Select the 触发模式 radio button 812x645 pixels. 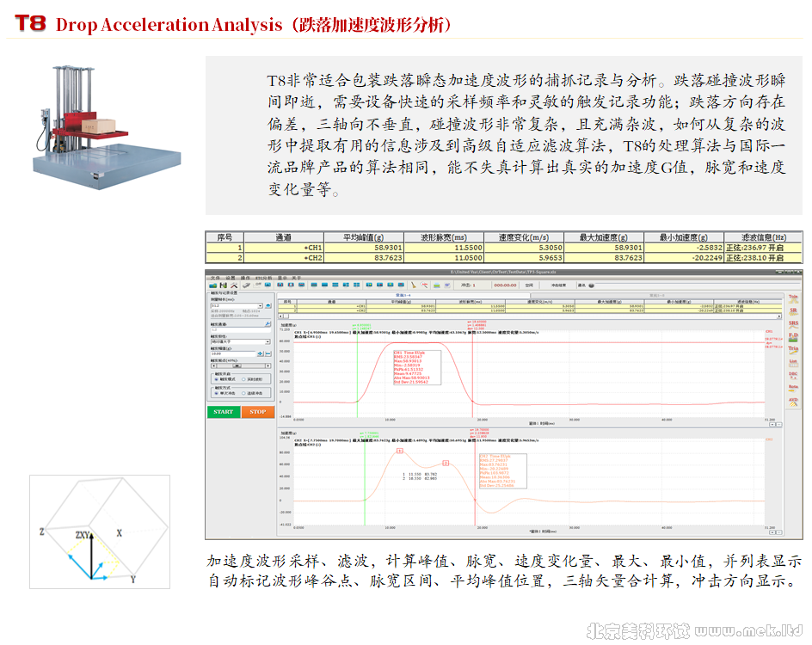point(216,379)
